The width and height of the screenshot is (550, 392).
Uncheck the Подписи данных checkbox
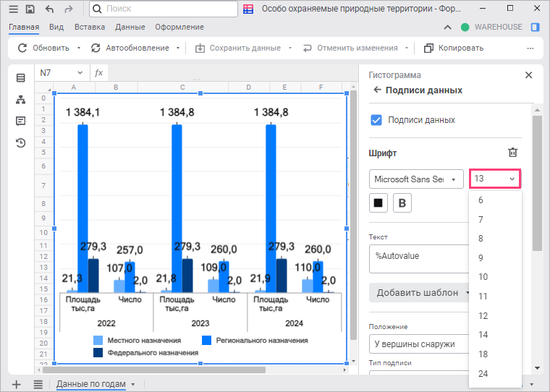[376, 120]
